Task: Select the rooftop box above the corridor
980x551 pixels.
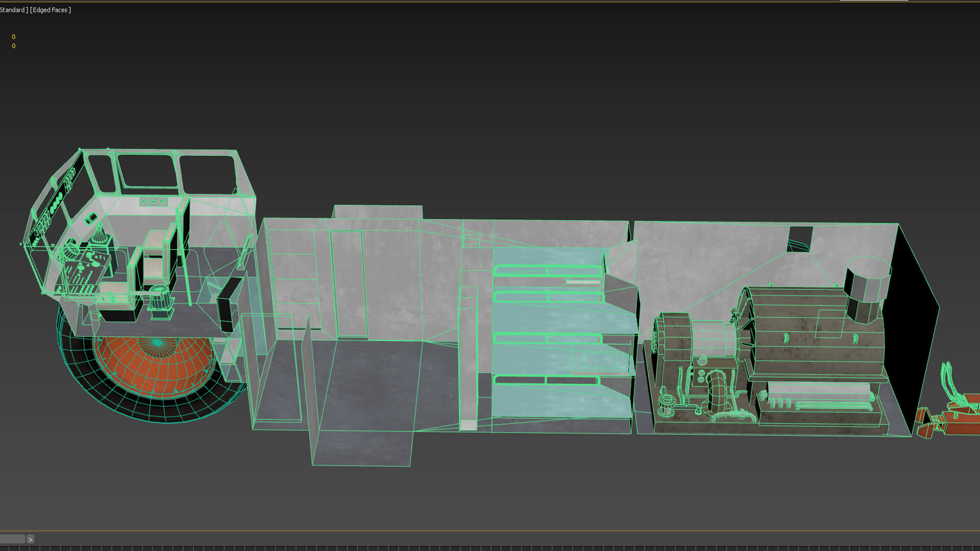Action: pyautogui.click(x=378, y=212)
